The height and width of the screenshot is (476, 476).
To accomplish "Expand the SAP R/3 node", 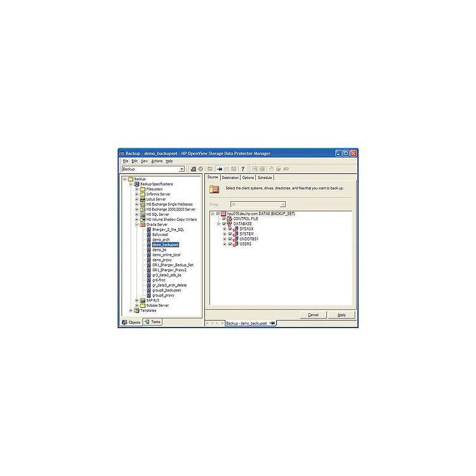I will click(136, 301).
